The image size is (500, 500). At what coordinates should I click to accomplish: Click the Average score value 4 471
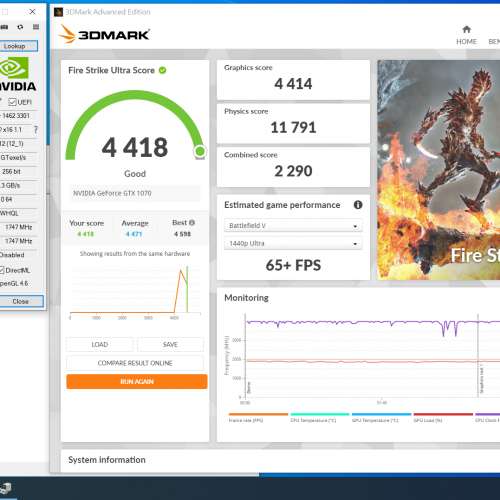click(134, 234)
